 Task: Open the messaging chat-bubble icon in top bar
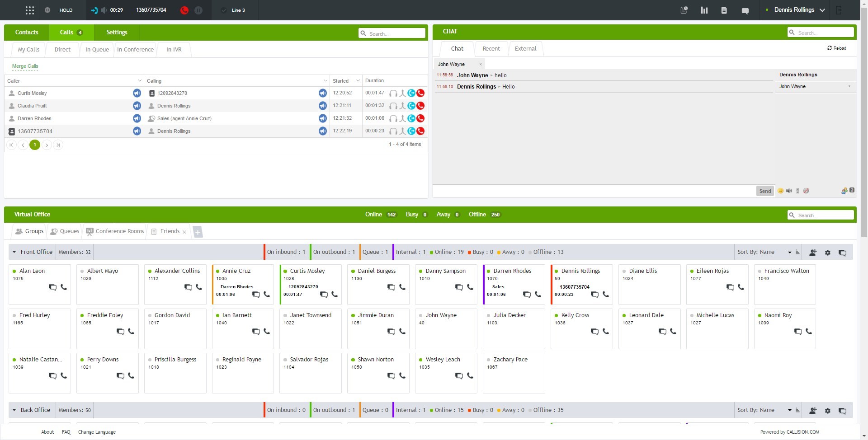click(745, 10)
